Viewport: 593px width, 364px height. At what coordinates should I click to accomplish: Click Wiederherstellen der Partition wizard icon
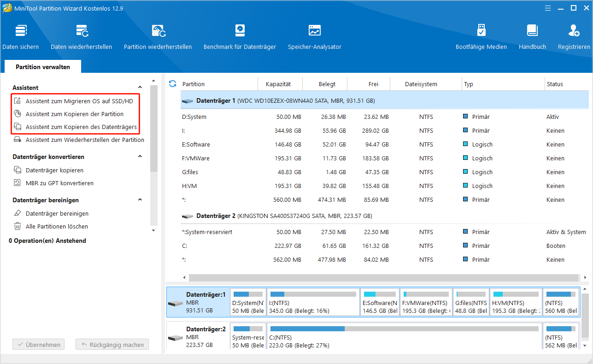tap(18, 140)
